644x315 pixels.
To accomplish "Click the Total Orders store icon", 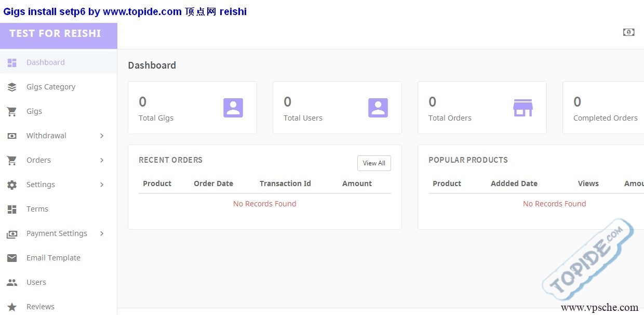I will click(522, 108).
